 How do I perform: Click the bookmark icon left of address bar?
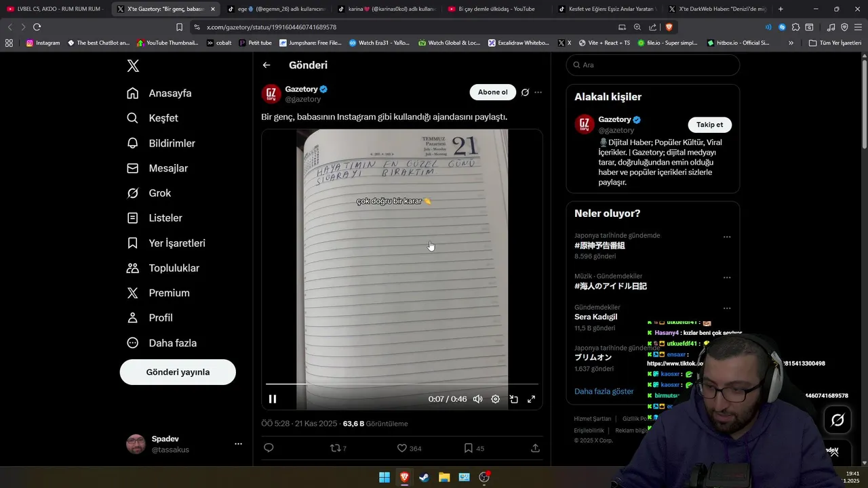tap(179, 27)
